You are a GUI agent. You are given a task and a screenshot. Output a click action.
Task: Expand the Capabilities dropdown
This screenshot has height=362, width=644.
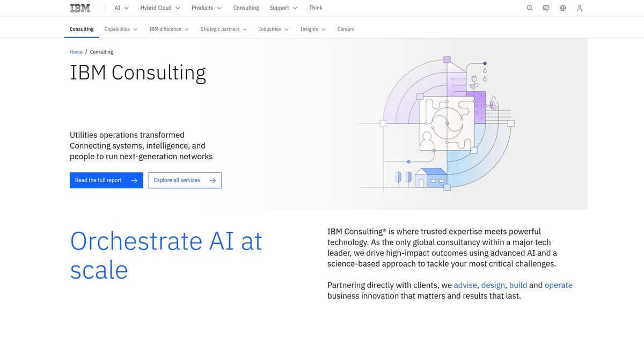click(121, 29)
